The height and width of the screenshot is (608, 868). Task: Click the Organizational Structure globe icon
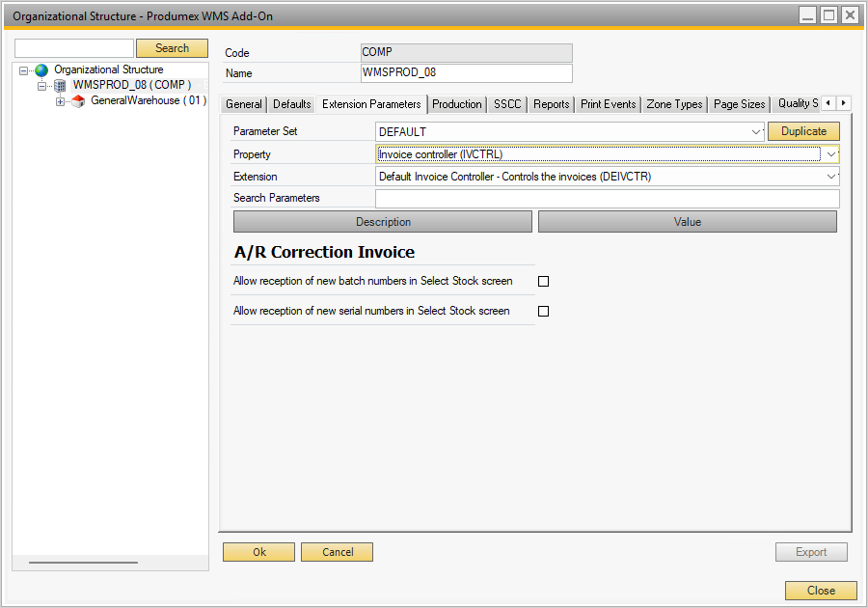coord(41,70)
